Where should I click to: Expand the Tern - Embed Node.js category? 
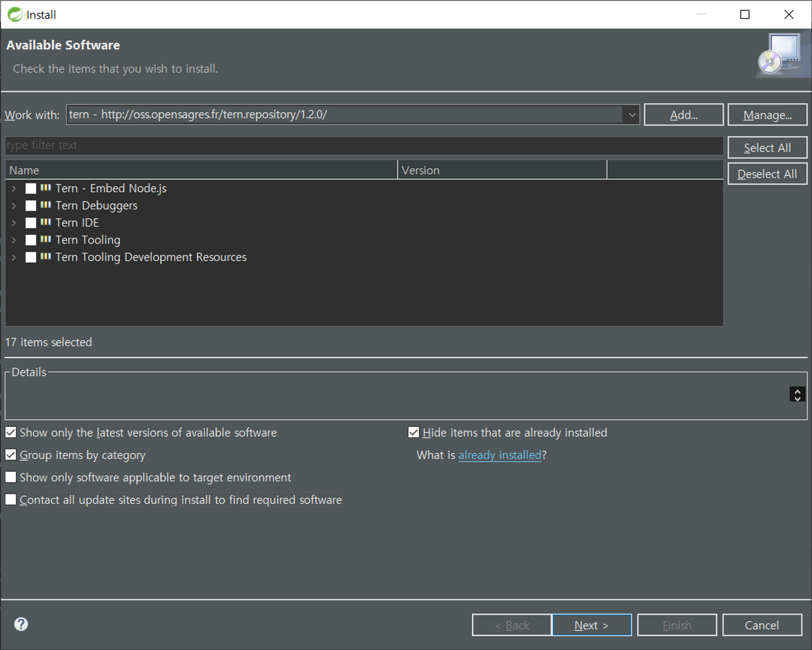[14, 189]
